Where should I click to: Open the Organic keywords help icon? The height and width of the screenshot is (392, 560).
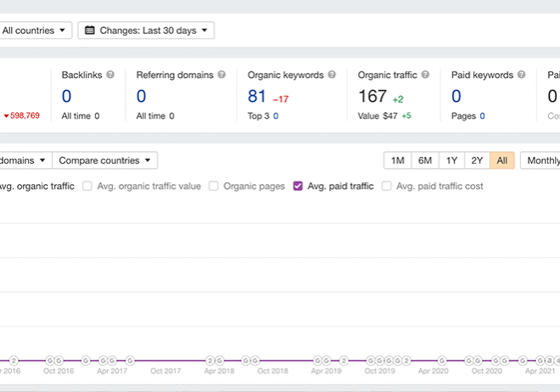click(332, 75)
